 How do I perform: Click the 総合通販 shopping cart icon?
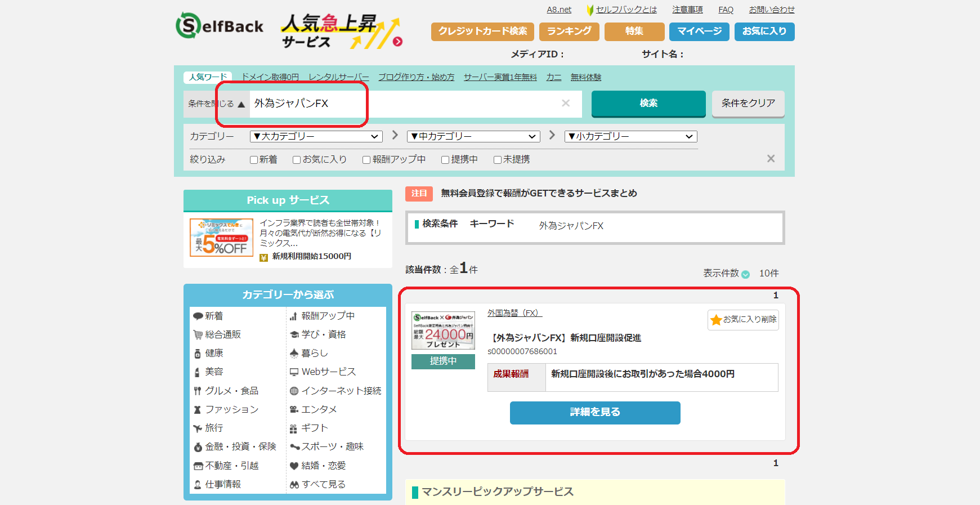point(198,335)
